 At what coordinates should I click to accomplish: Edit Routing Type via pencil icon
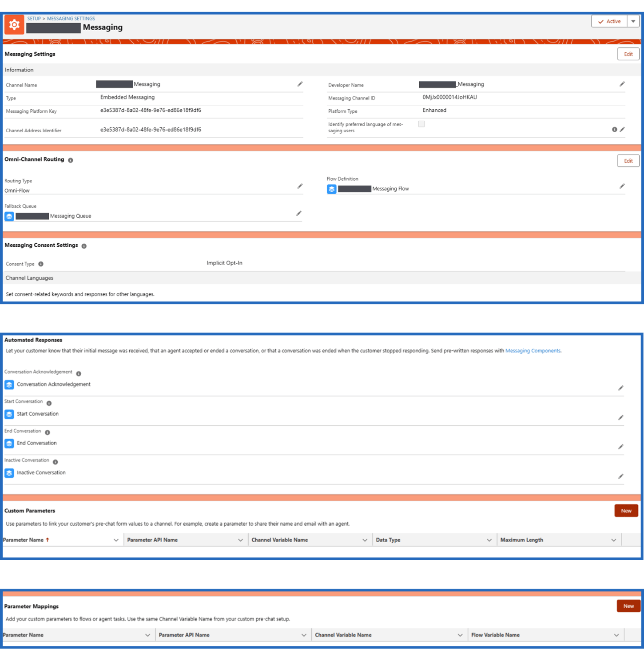[x=300, y=186]
